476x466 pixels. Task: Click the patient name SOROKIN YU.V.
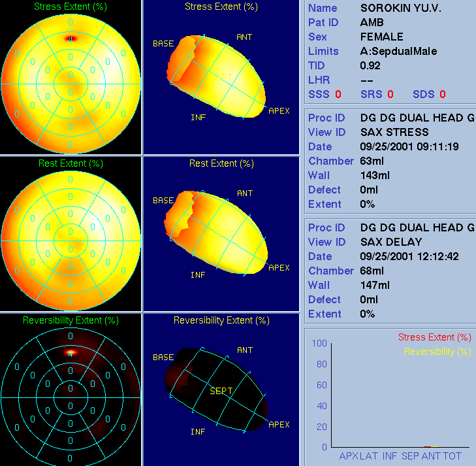401,8
